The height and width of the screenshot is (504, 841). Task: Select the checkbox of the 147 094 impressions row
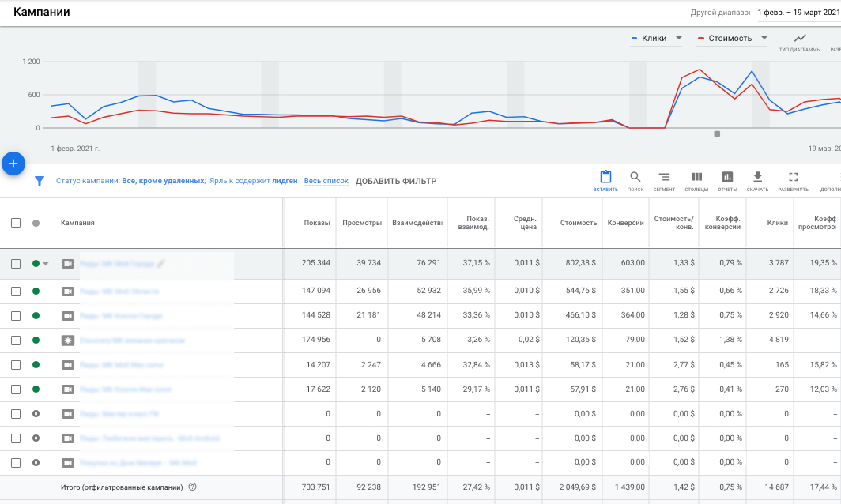point(16,291)
